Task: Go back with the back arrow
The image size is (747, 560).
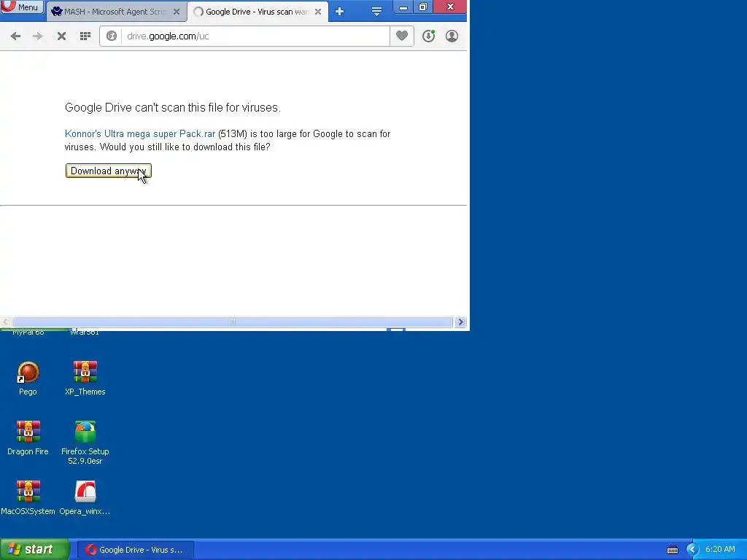Action: [x=15, y=36]
